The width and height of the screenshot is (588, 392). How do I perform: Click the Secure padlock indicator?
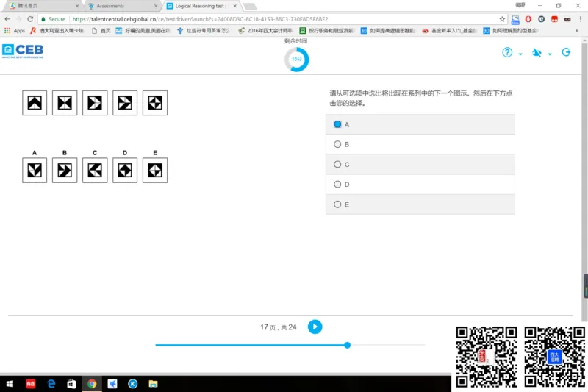click(53, 19)
